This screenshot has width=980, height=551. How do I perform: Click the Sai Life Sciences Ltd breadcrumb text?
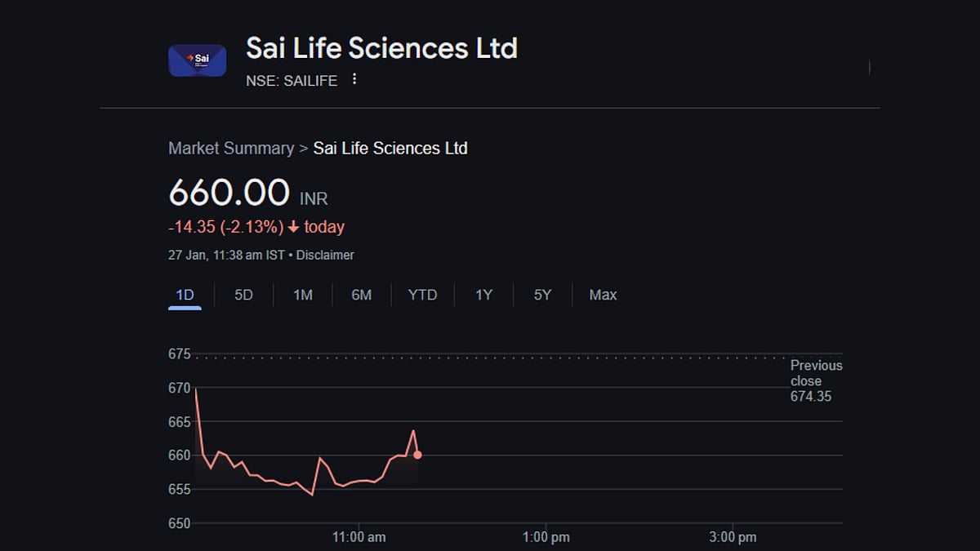[x=390, y=149]
